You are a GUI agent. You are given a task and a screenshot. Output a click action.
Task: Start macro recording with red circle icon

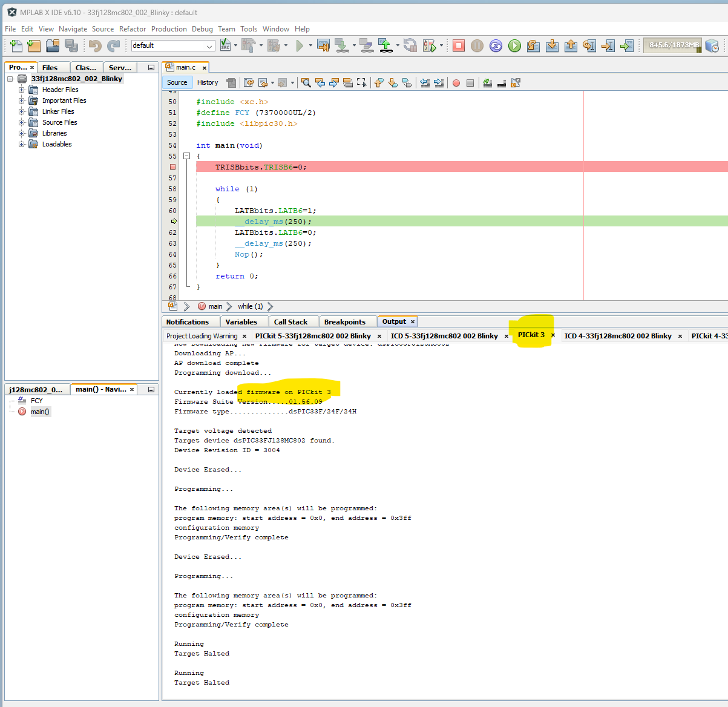456,83
